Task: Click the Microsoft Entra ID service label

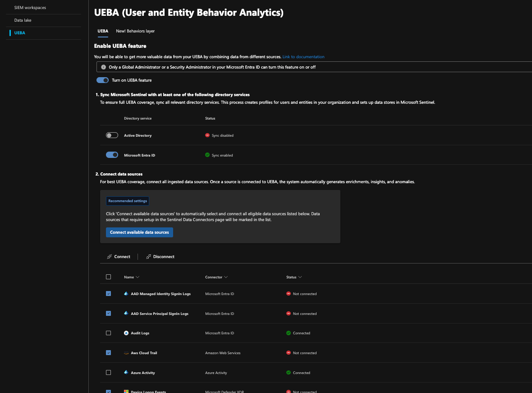Action: tap(139, 155)
